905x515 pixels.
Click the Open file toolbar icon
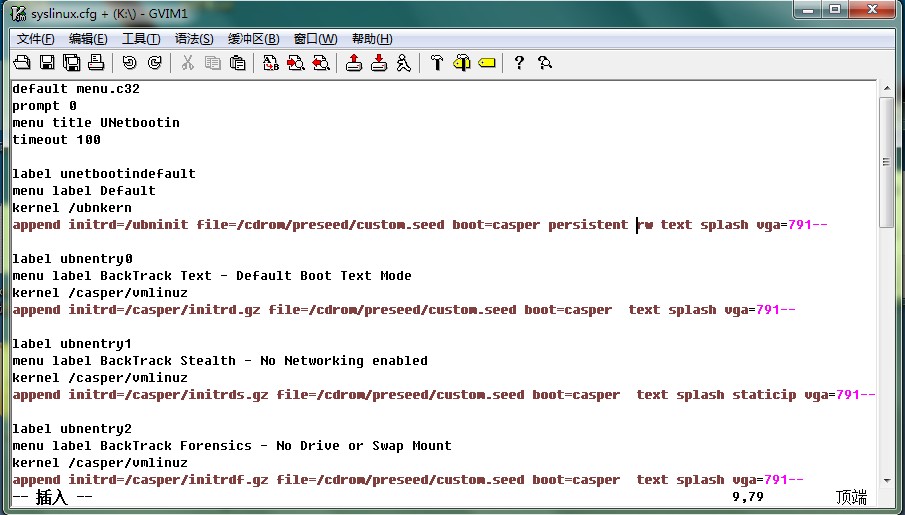pyautogui.click(x=22, y=62)
